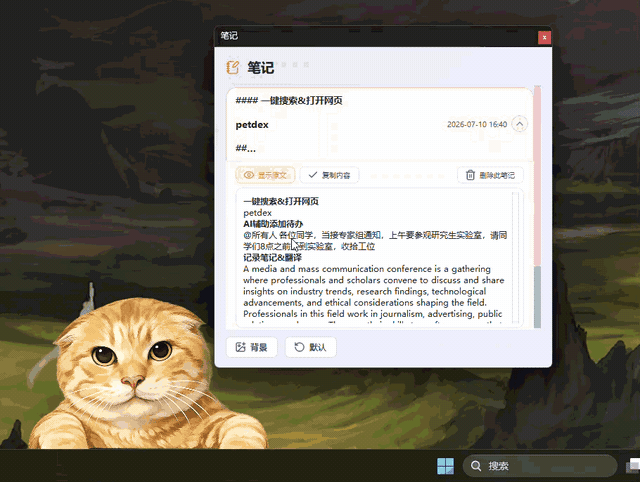Viewport: 640px width, 482px height.
Task: Collapse the petdex note with chevron
Action: 519,124
